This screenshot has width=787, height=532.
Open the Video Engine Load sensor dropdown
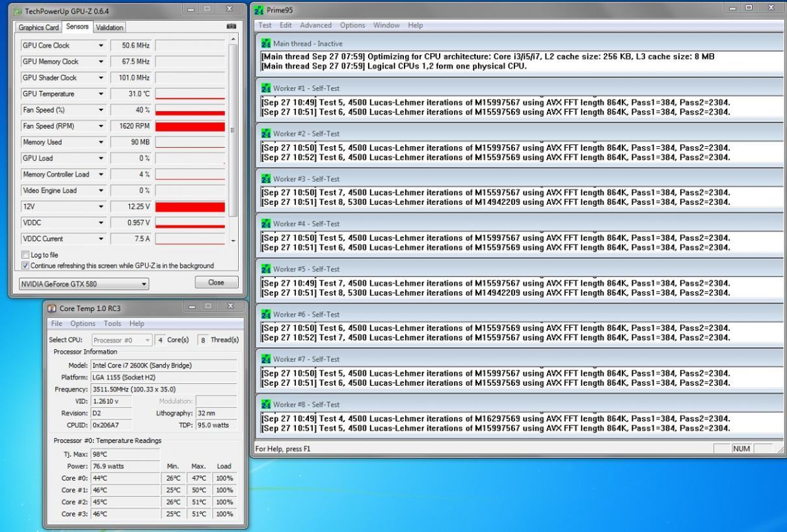click(x=101, y=191)
